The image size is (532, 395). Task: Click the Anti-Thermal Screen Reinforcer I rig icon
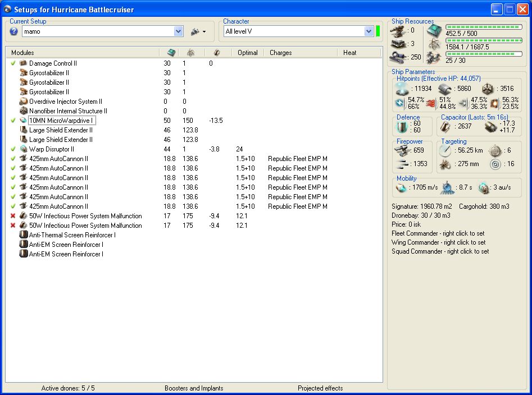click(24, 235)
